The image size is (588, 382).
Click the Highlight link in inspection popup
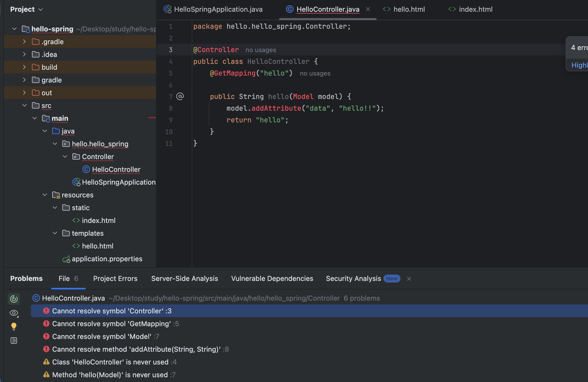pos(579,65)
